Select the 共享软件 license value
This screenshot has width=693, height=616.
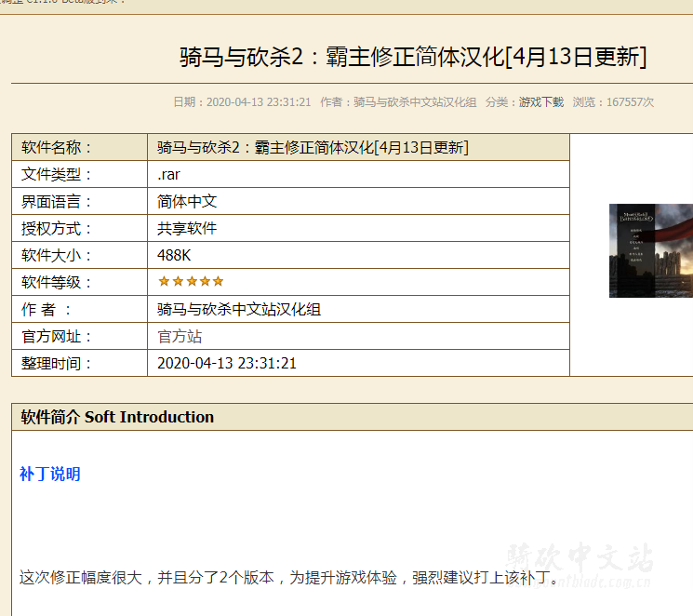pos(187,229)
